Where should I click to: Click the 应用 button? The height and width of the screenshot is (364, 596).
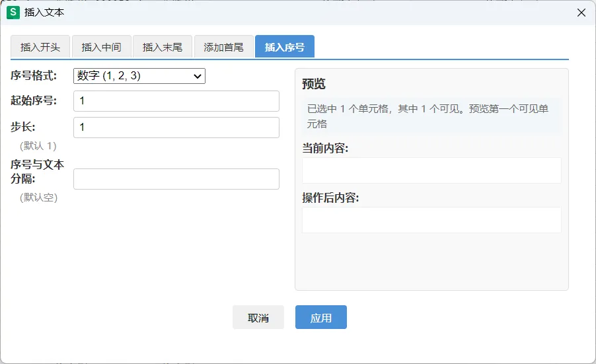[321, 317]
